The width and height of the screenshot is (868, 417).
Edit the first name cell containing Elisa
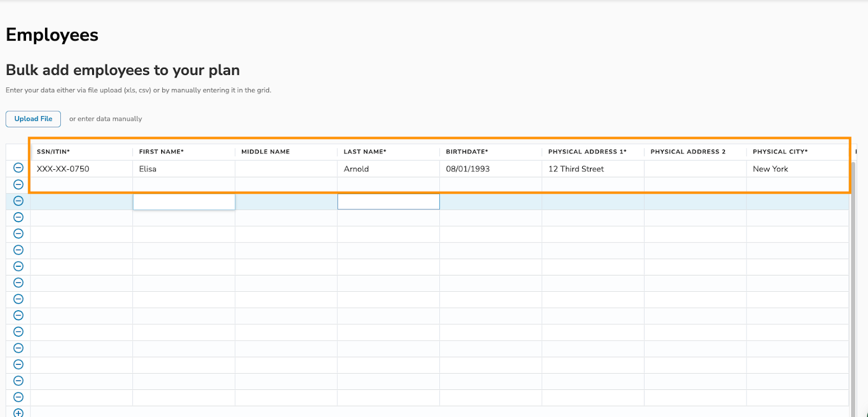click(148, 169)
